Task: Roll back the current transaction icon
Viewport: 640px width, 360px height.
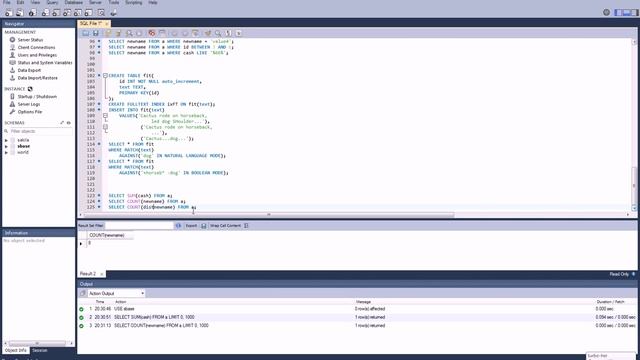Action: click(x=185, y=33)
